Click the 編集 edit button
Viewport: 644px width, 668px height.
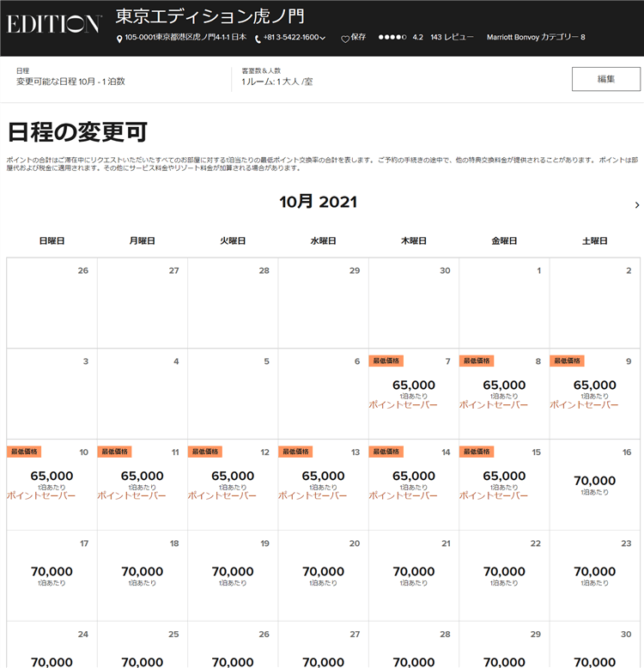[x=605, y=79]
